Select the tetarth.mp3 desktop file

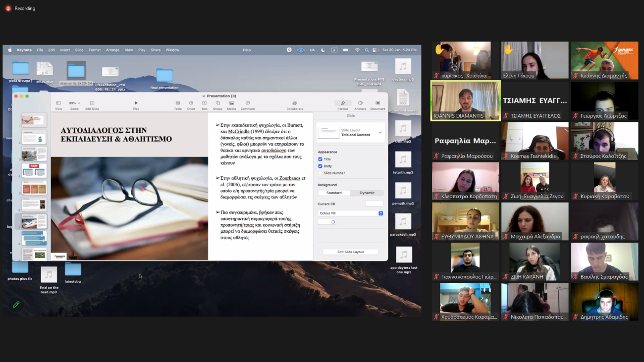[x=403, y=163]
